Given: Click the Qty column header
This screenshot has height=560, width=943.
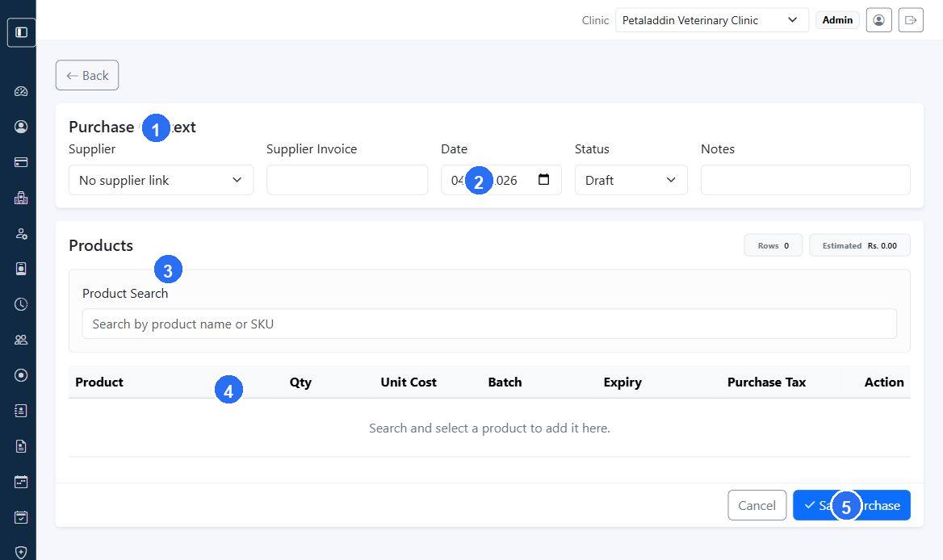Looking at the screenshot, I should (300, 382).
